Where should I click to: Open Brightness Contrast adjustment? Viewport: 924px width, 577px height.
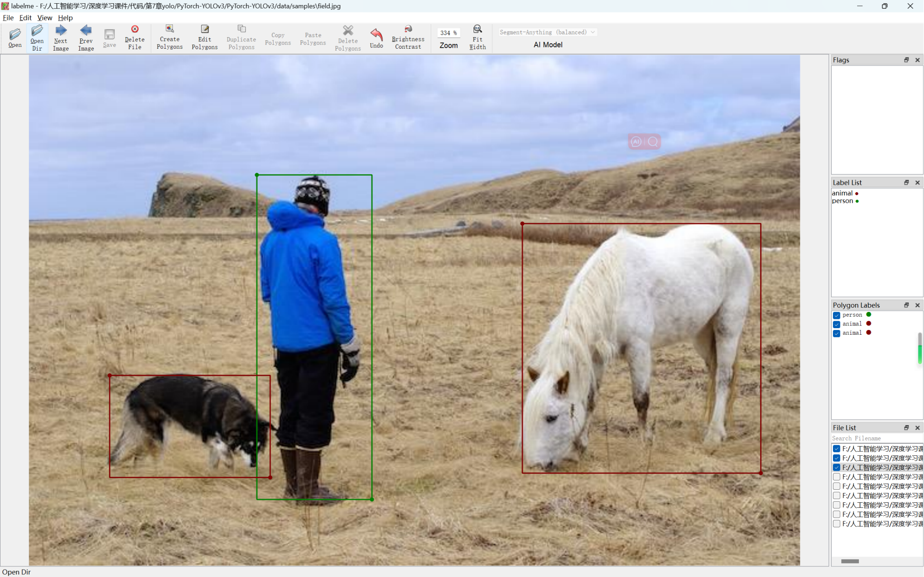(x=408, y=38)
